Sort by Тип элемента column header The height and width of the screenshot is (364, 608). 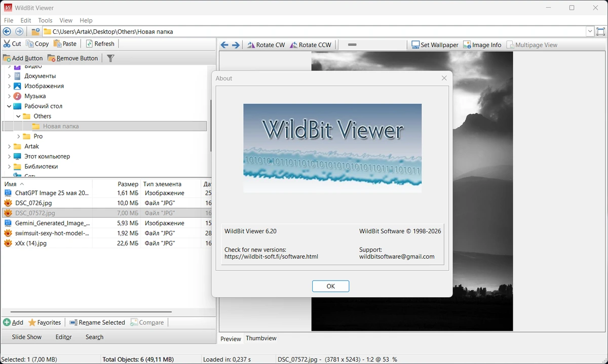171,184
